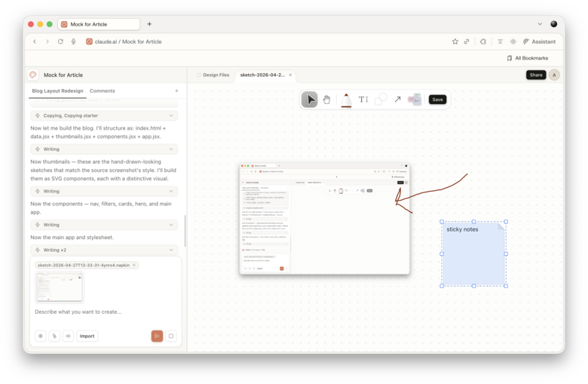Reload the page
Screen dimensions: 588x384
pyautogui.click(x=60, y=41)
